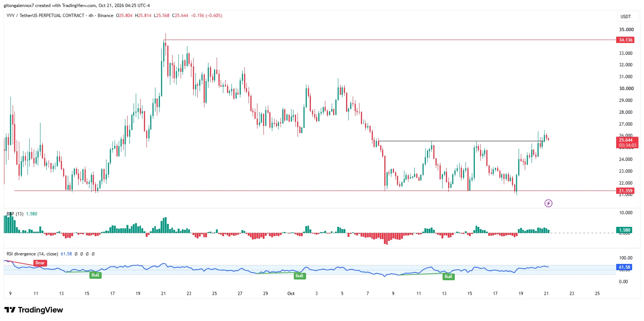This screenshot has height=321, width=644.
Task: Click the change value −0.156 (−0.60%)
Action: coord(207,16)
